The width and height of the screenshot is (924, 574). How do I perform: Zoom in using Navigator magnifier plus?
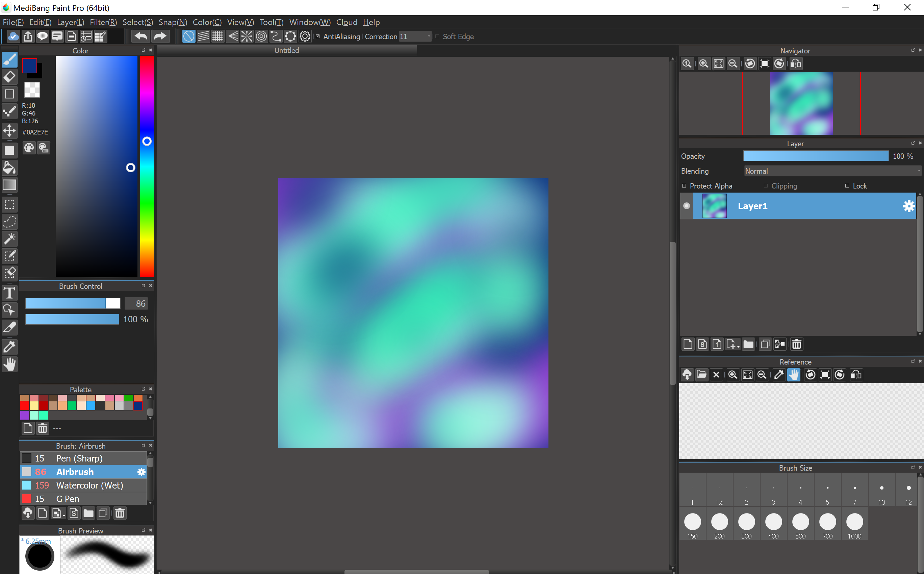(703, 64)
